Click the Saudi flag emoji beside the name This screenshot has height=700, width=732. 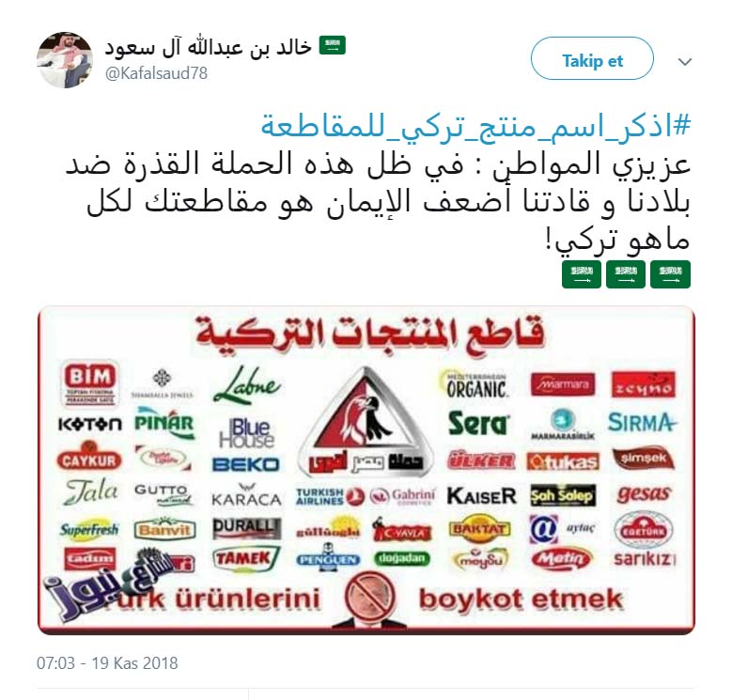pyautogui.click(x=332, y=45)
